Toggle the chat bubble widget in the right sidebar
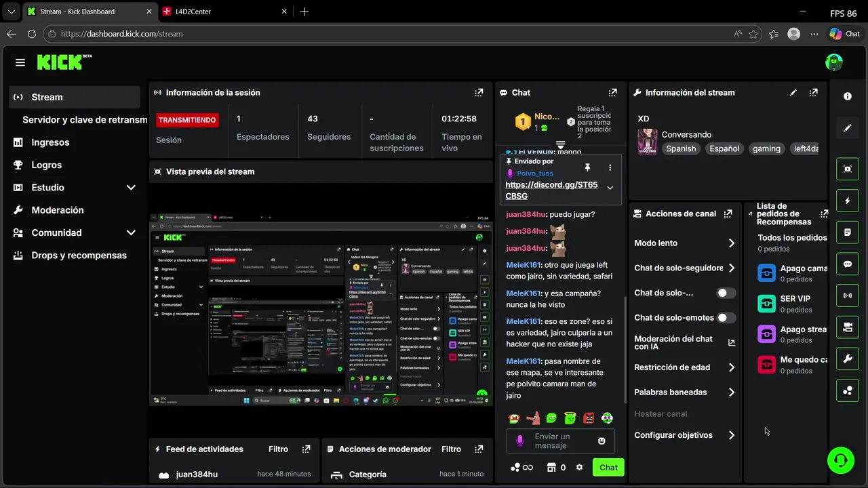 (x=848, y=264)
